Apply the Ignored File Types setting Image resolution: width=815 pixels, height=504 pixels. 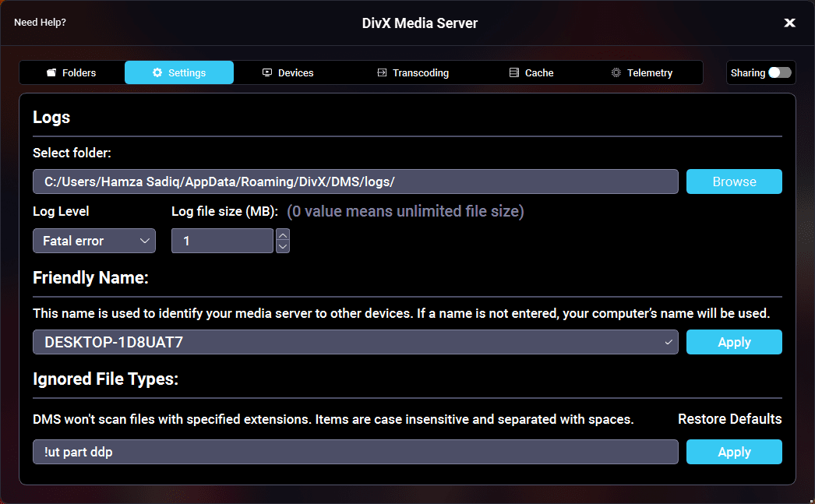734,452
